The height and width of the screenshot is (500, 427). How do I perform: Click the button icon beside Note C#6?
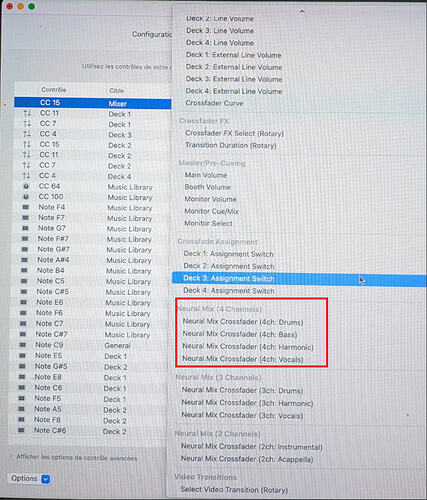[21, 430]
